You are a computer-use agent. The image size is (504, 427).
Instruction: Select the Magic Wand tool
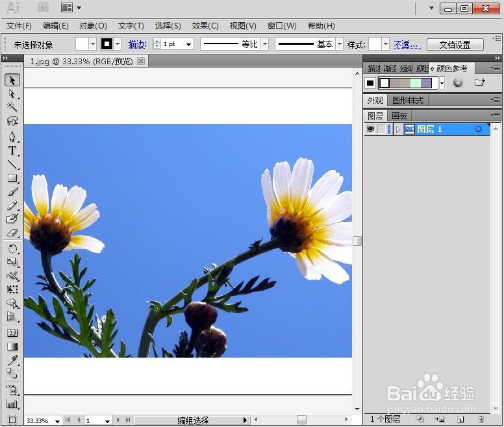(12, 107)
